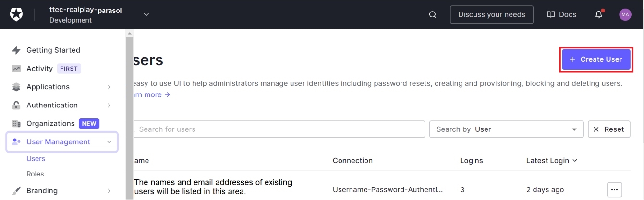Select Users under User Management
This screenshot has width=644, height=200.
coord(36,159)
